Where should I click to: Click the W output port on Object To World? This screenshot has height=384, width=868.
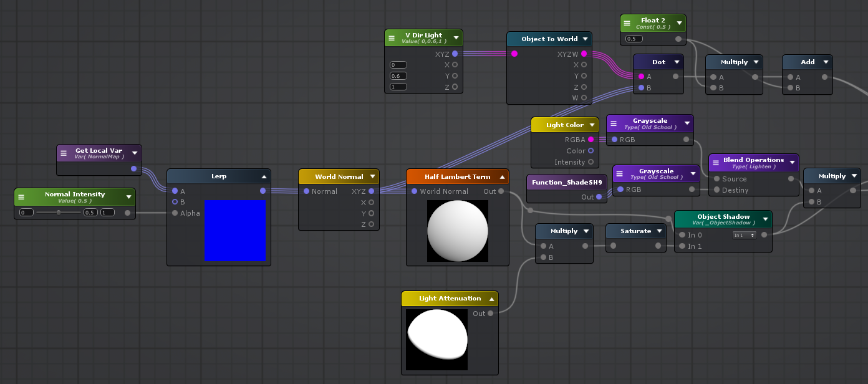584,98
